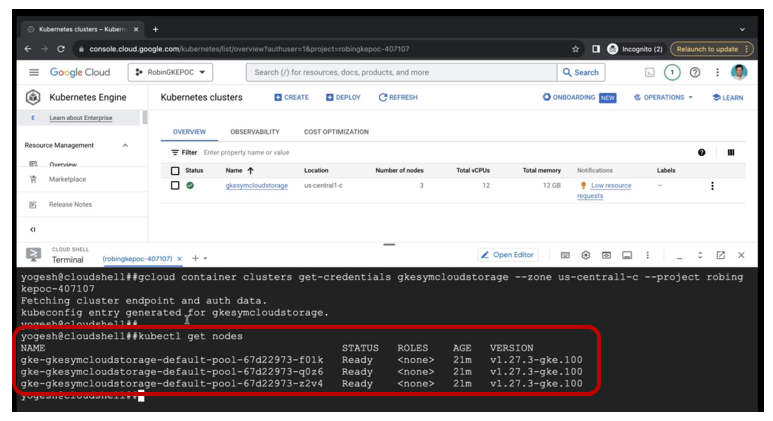Screen dimensions: 773x421
Task: Open Cloud Shell in new window
Action: [721, 255]
